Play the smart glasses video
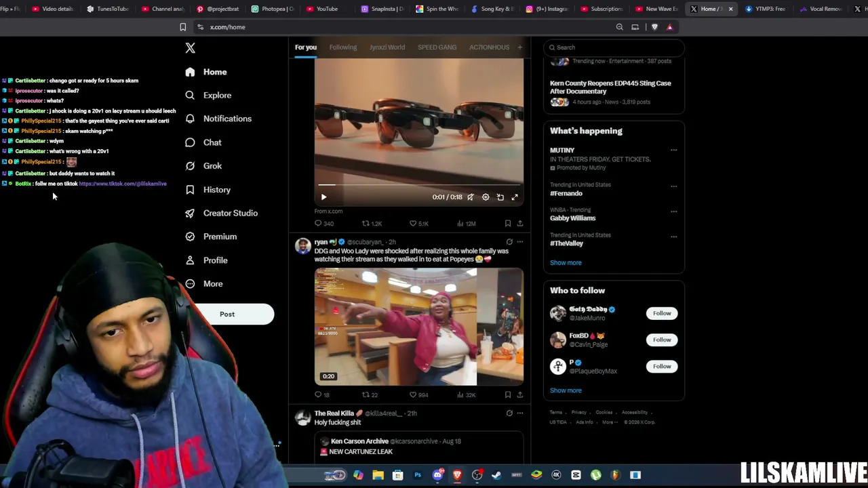868x488 pixels. click(323, 197)
